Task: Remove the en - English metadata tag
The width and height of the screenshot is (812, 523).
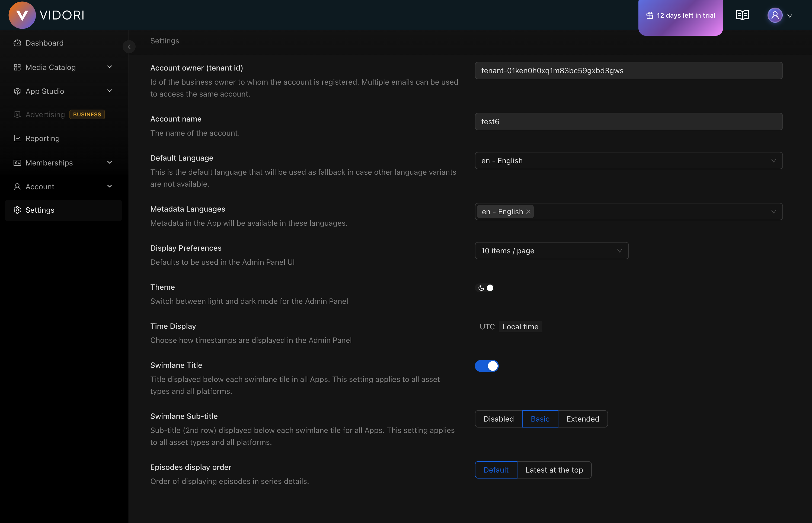Action: (x=528, y=212)
